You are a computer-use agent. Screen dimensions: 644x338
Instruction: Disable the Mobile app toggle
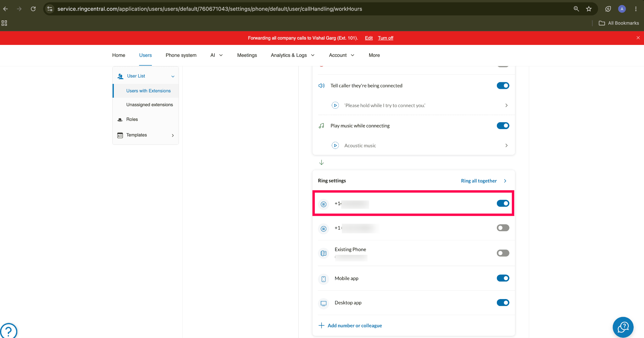(503, 278)
